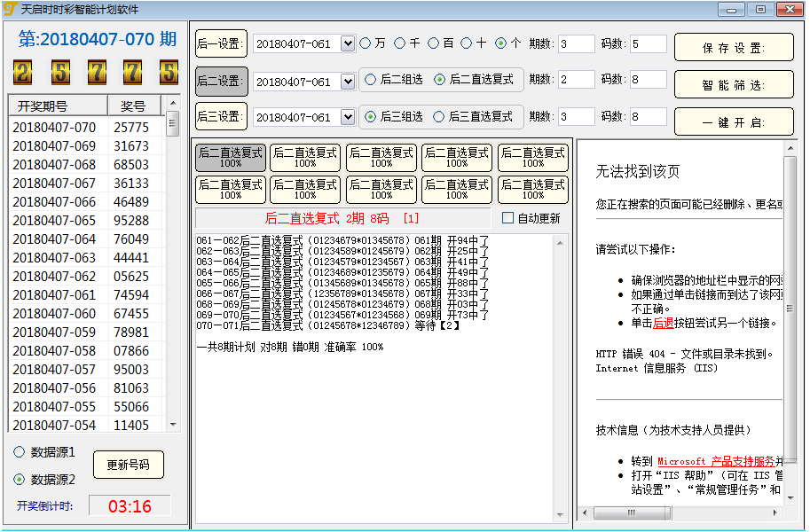The height and width of the screenshot is (532, 810).
Task: Click the last lottery digit tile showing 5
Action: coord(169,72)
